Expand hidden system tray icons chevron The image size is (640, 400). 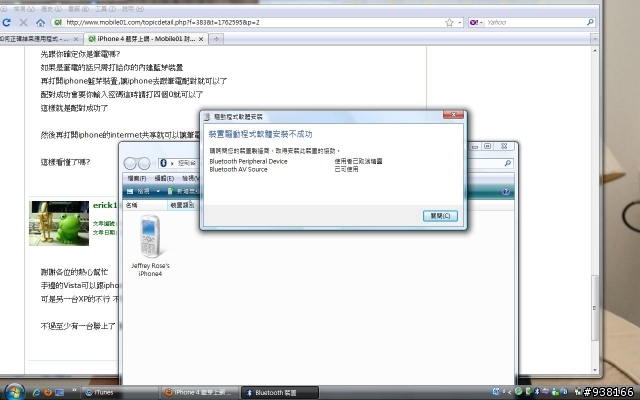click(509, 392)
